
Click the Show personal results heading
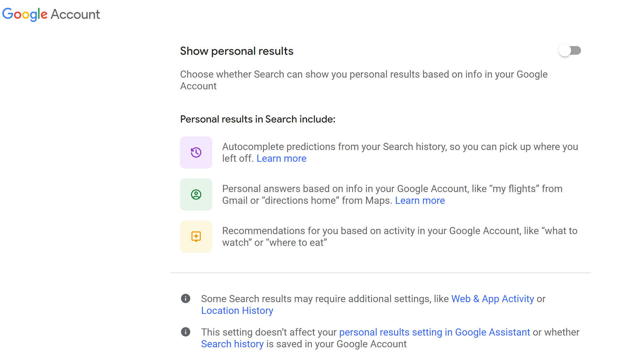(x=237, y=51)
